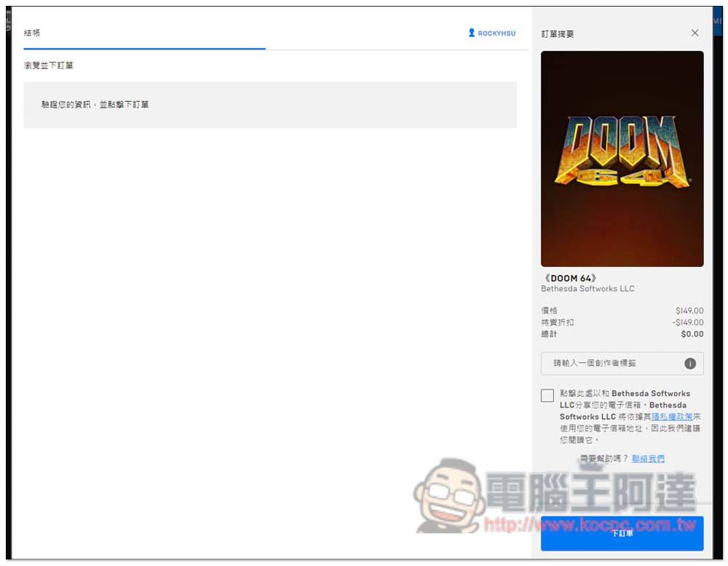The height and width of the screenshot is (566, 728).
Task: Open the Bethesda privacy policy link
Action: (672, 417)
